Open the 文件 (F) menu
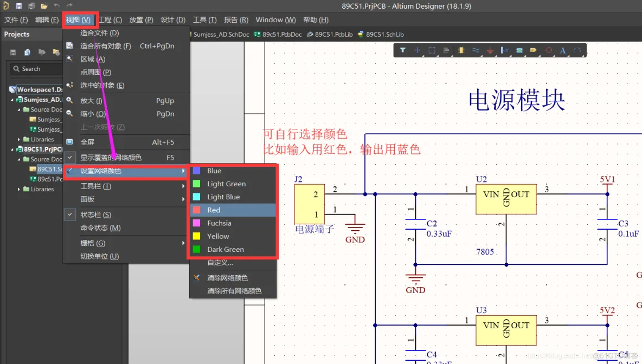The width and height of the screenshot is (642, 364). pyautogui.click(x=16, y=19)
